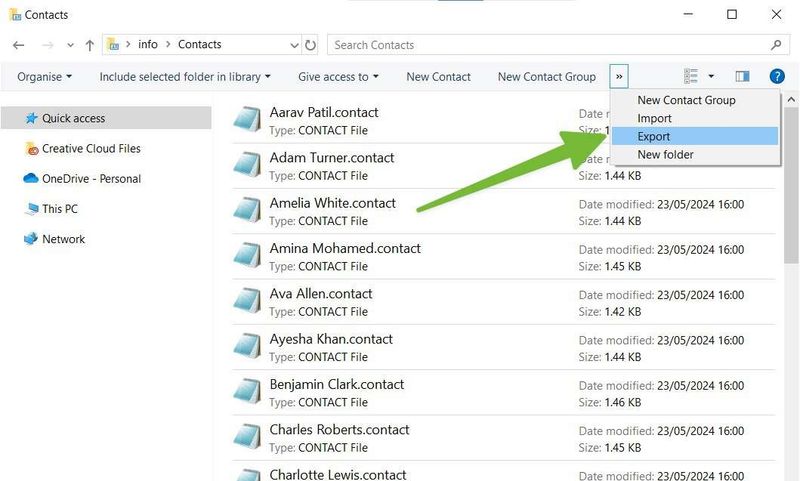Open the recent locations dropdown arrow
800x481 pixels.
click(70, 45)
